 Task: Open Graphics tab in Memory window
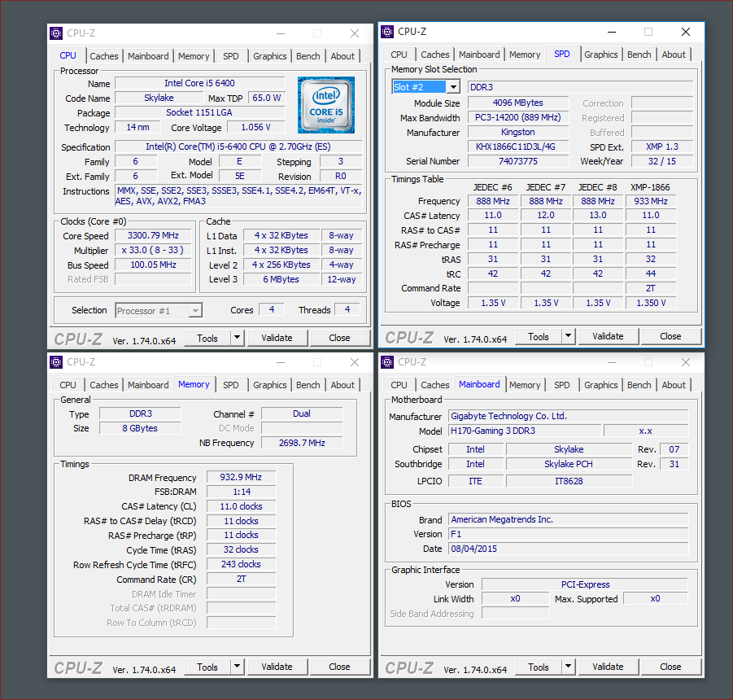(x=270, y=385)
